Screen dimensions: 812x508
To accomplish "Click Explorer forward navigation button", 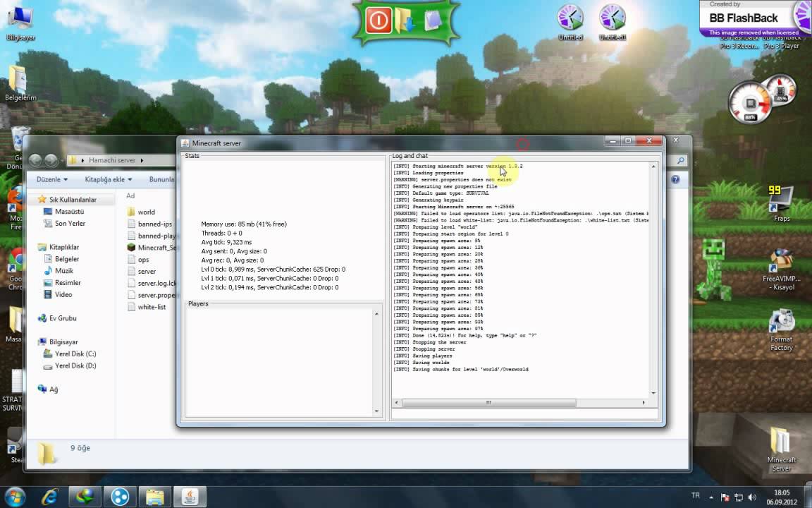I will (51, 160).
